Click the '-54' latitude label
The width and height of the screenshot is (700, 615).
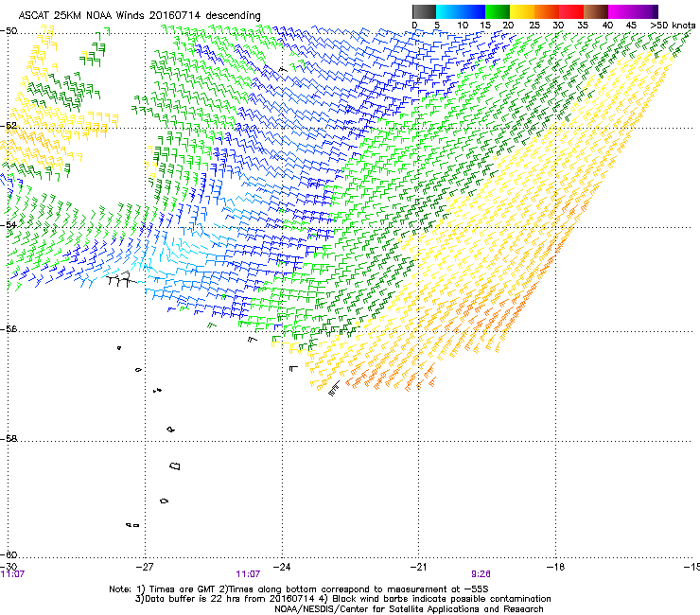click(x=9, y=224)
